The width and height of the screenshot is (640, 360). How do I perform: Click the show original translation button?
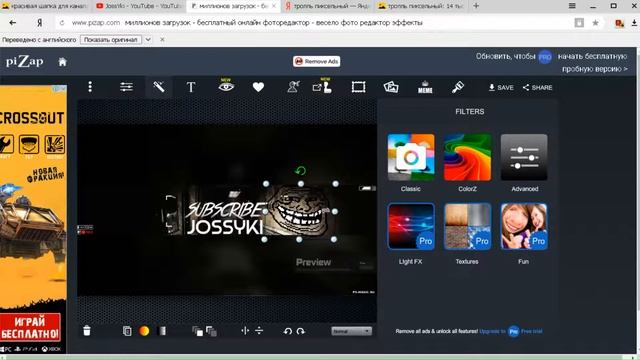pyautogui.click(x=111, y=40)
